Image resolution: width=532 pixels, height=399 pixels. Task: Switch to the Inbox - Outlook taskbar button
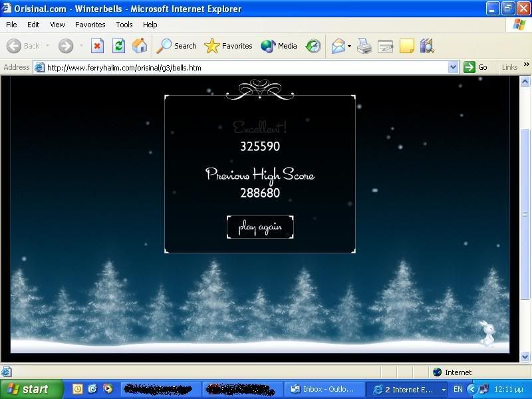click(x=323, y=389)
